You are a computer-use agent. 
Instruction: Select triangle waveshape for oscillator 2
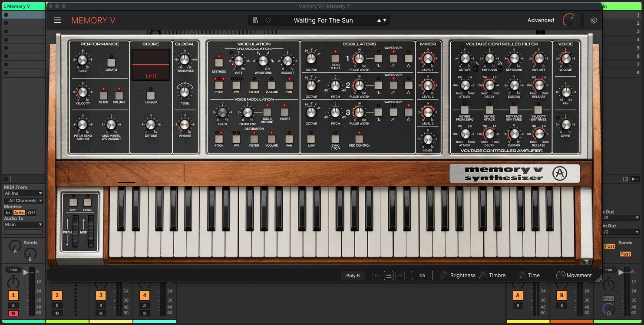coord(409,85)
